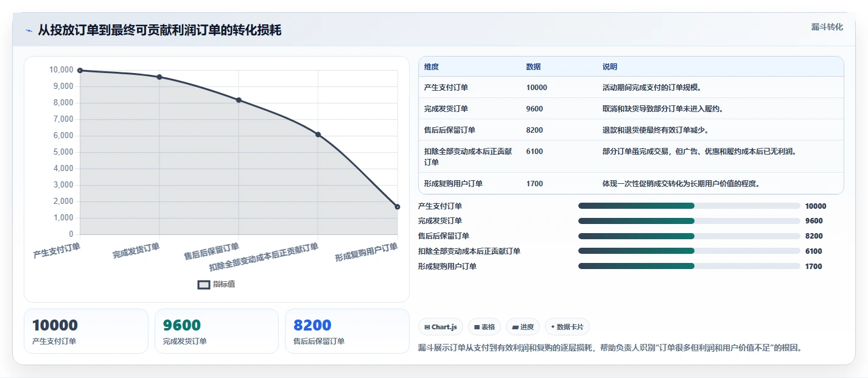868x378 pixels.
Task: Toggle the 指标值 legend item
Action: coord(217,284)
